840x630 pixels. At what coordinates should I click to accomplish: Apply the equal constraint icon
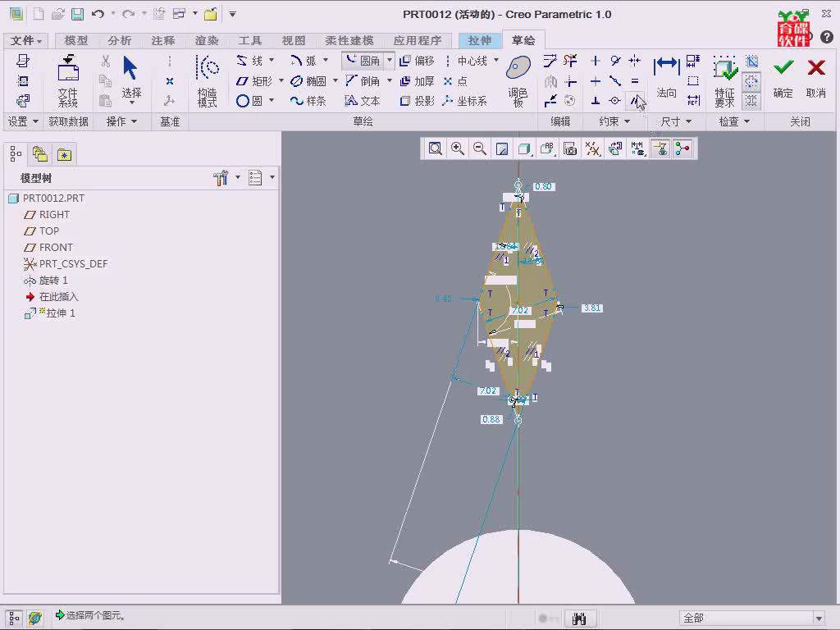click(635, 81)
